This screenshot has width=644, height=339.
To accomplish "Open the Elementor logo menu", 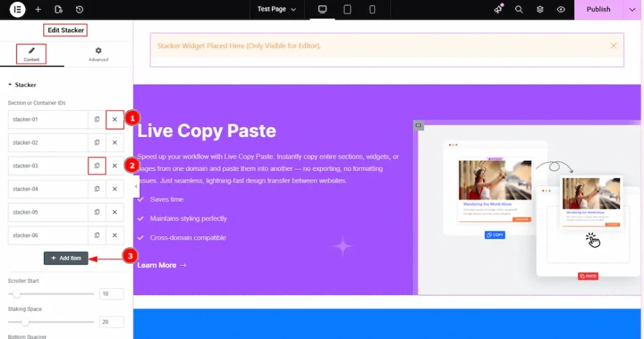I will point(18,9).
